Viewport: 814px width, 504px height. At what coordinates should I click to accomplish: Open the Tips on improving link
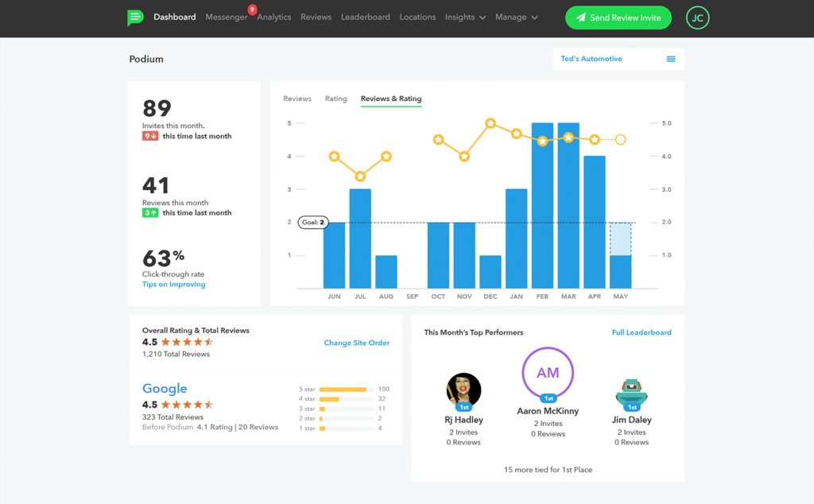point(173,284)
